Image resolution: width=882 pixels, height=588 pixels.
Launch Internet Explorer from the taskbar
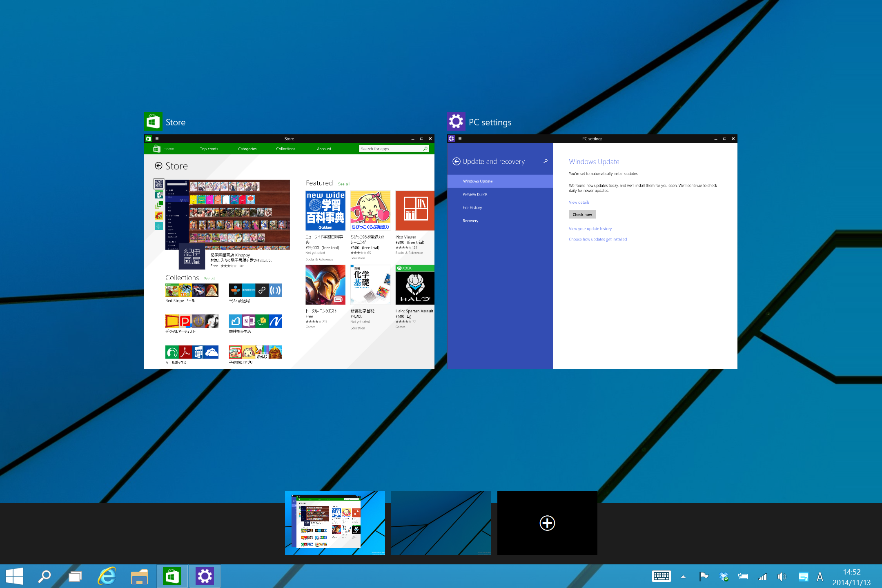tap(107, 576)
